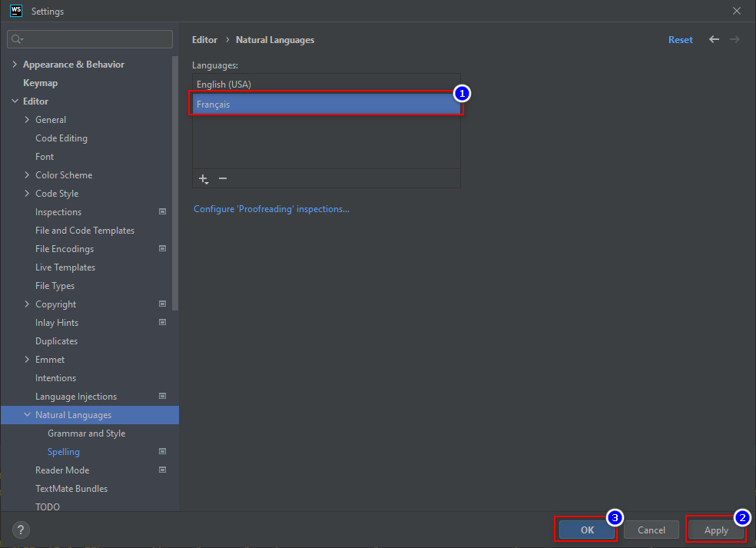Select File and Code Templates
756x548 pixels.
85,231
